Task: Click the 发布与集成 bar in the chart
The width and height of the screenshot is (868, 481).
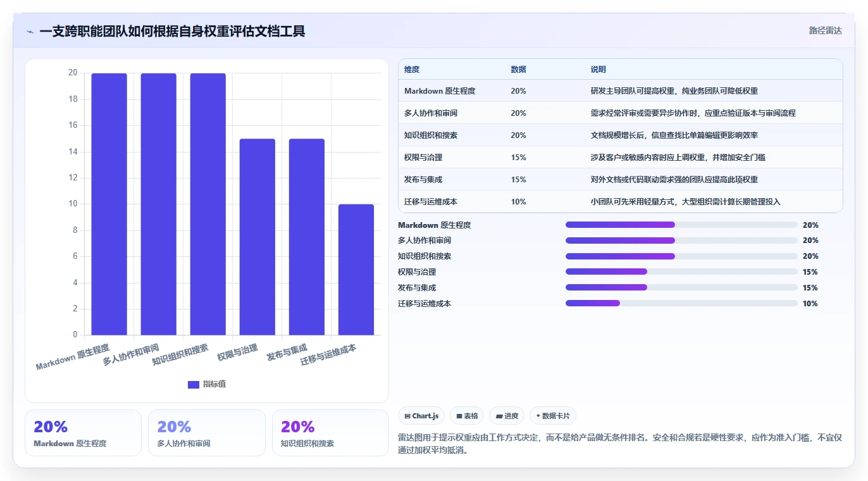Action: [x=307, y=237]
